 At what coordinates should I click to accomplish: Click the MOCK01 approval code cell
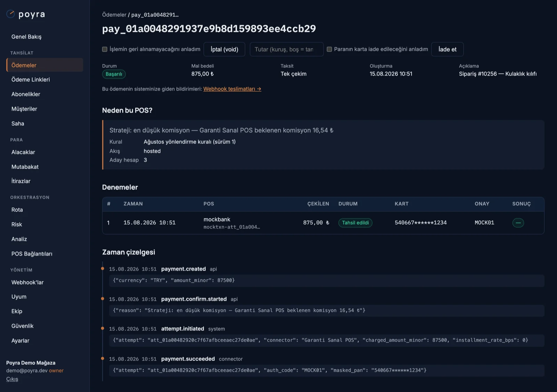[x=484, y=223]
